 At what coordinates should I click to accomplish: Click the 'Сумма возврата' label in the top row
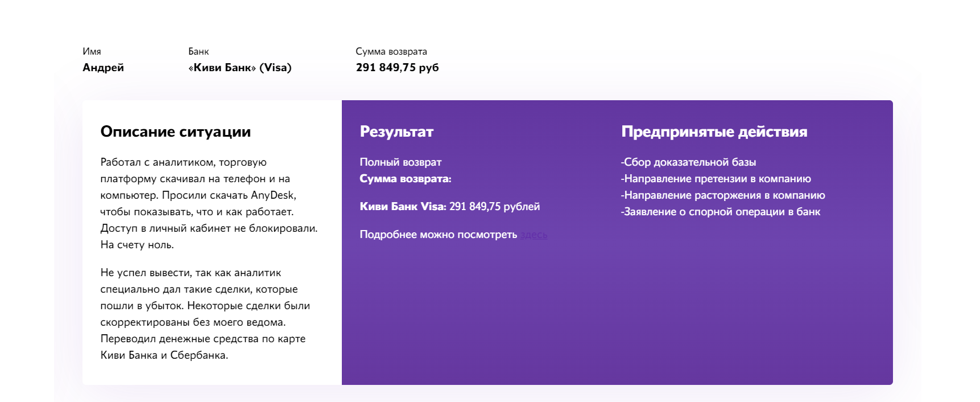point(391,51)
